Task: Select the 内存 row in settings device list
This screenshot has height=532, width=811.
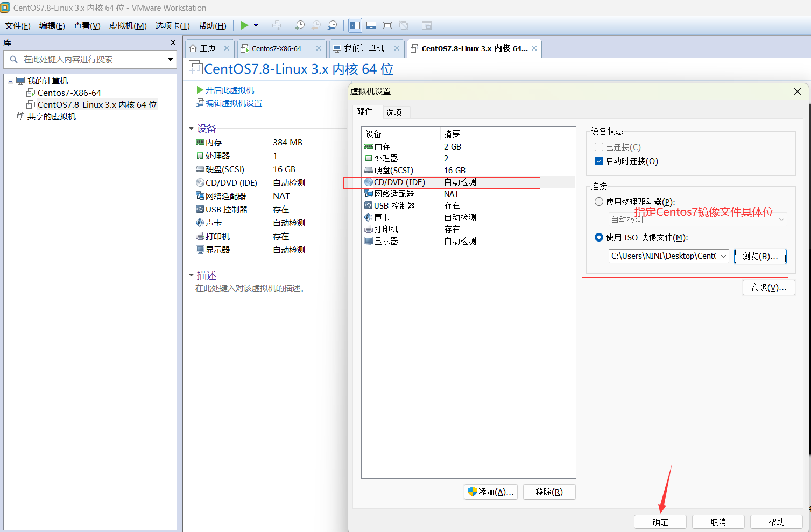Action: [468, 147]
